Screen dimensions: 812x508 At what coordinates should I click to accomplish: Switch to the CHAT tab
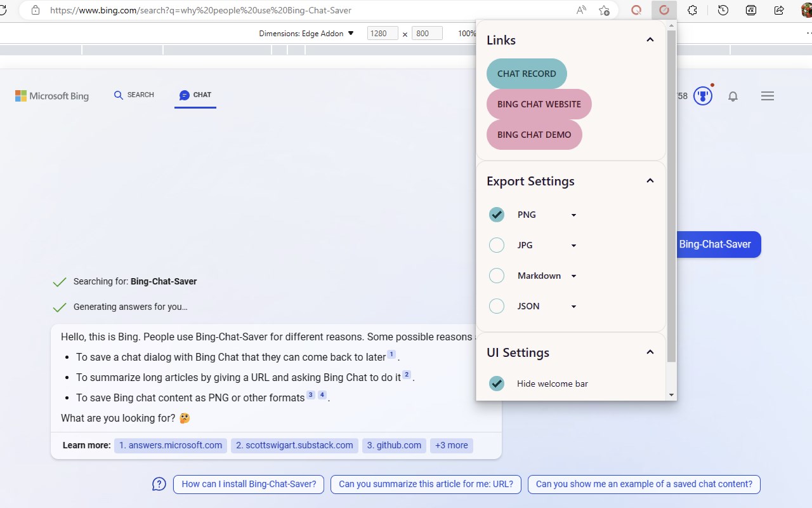tap(195, 95)
